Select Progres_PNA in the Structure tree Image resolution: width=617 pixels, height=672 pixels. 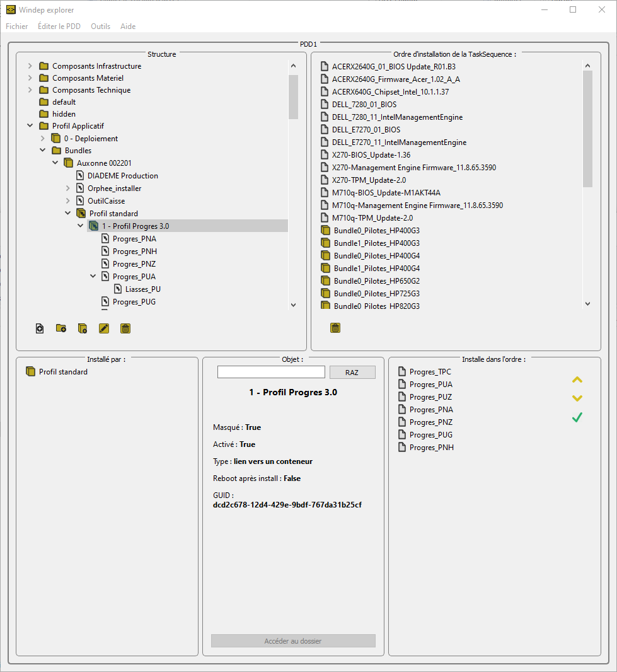pyautogui.click(x=134, y=239)
